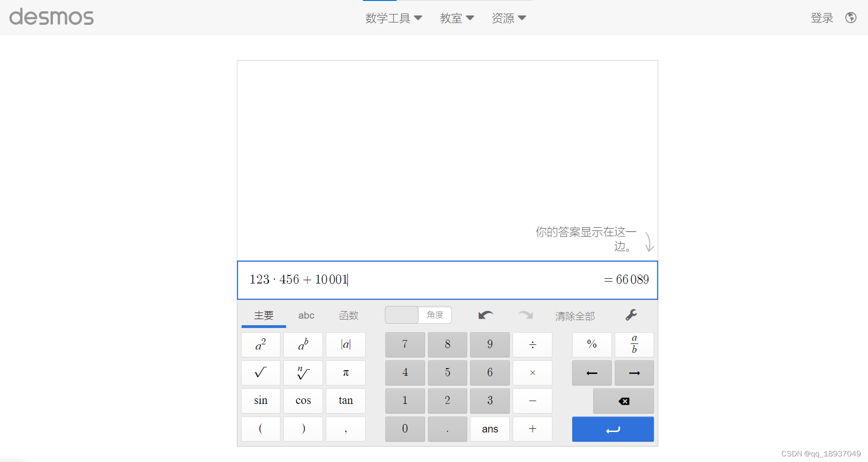
Task: Click the a squared key
Action: pos(261,345)
